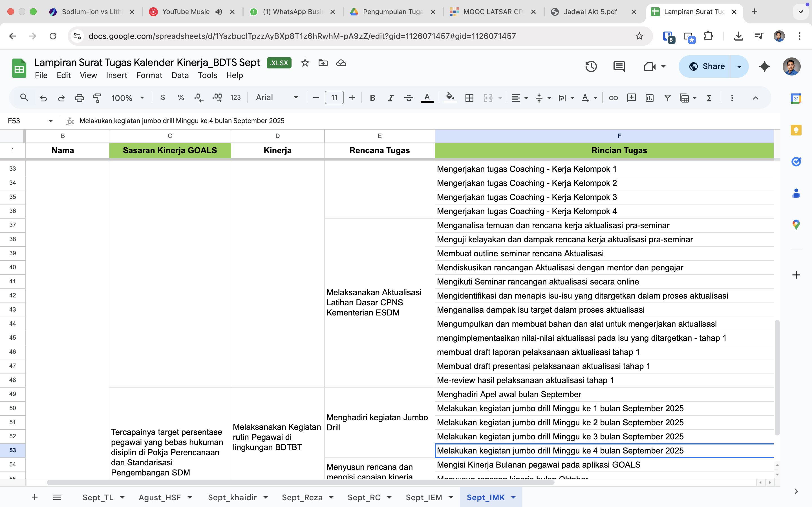
Task: Click the create filter funnel icon
Action: 667,98
